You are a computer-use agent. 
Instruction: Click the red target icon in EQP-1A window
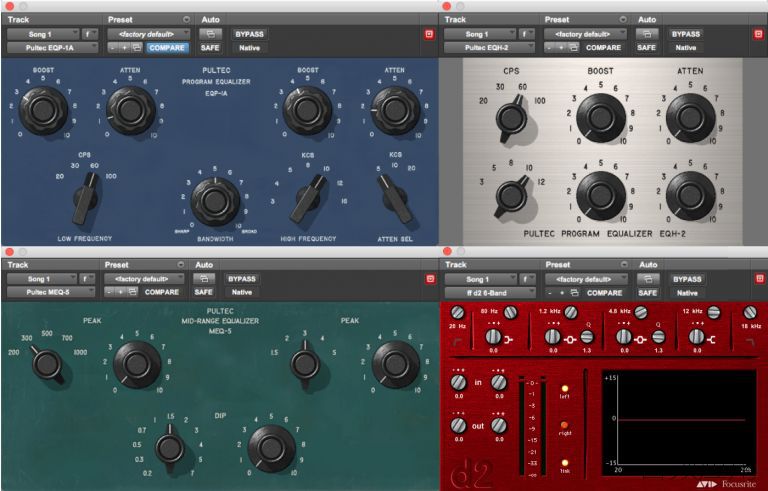(x=429, y=34)
